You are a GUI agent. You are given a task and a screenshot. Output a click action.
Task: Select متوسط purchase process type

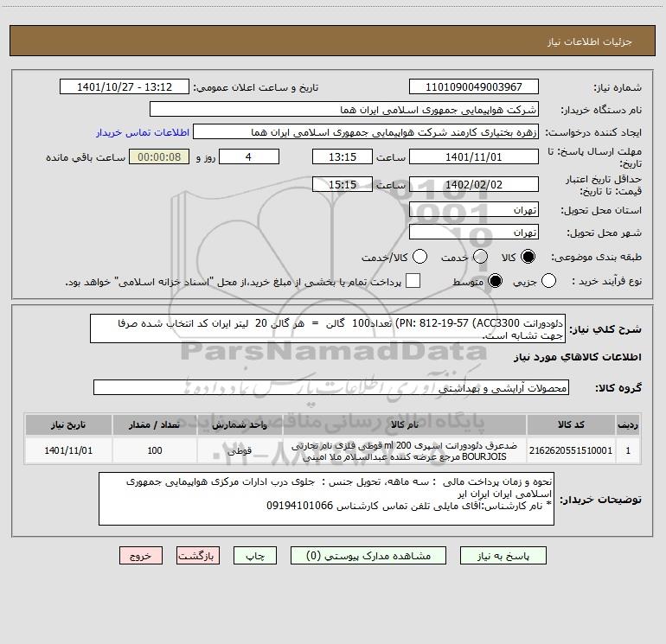click(x=496, y=281)
